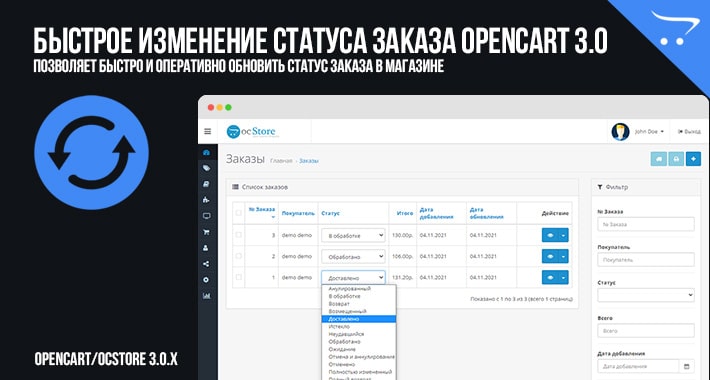Viewport: 710px width, 380px height.
Task: Click the print invoice button
Action: [x=676, y=159]
